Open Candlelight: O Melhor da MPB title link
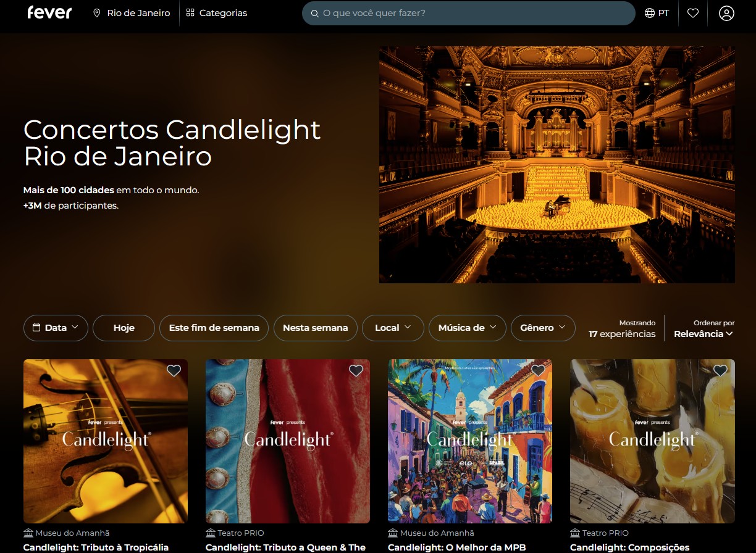This screenshot has height=553, width=756. 456,547
